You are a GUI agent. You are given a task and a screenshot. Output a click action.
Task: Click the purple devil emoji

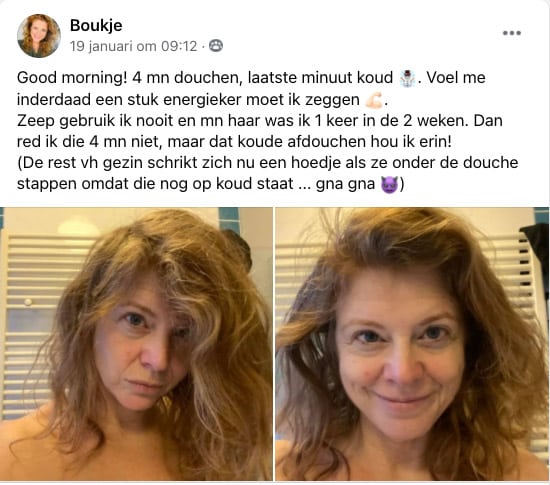click(x=389, y=184)
